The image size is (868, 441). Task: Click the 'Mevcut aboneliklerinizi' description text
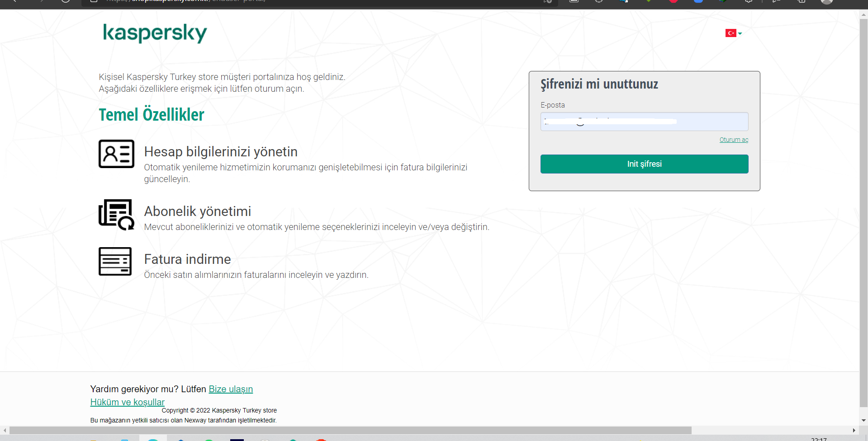[317, 227]
